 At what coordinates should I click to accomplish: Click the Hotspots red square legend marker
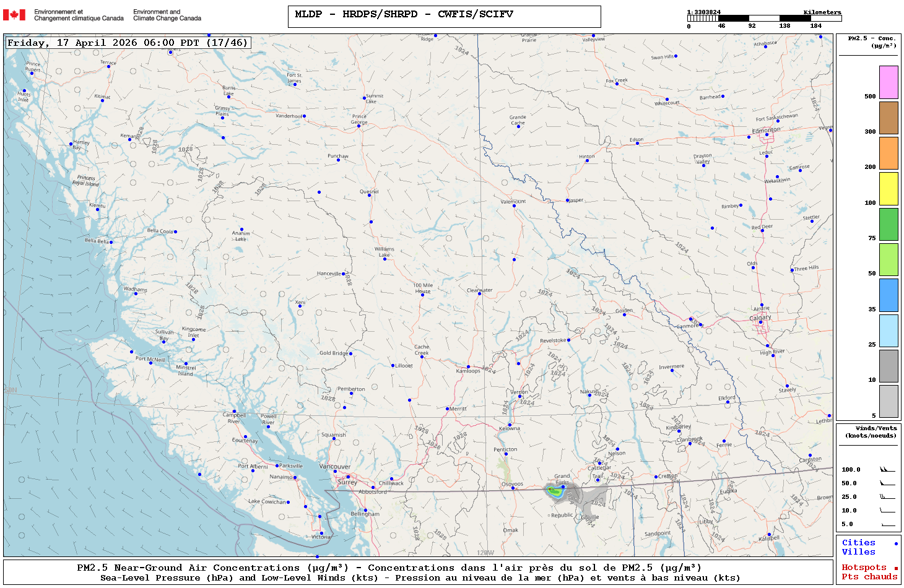point(896,568)
